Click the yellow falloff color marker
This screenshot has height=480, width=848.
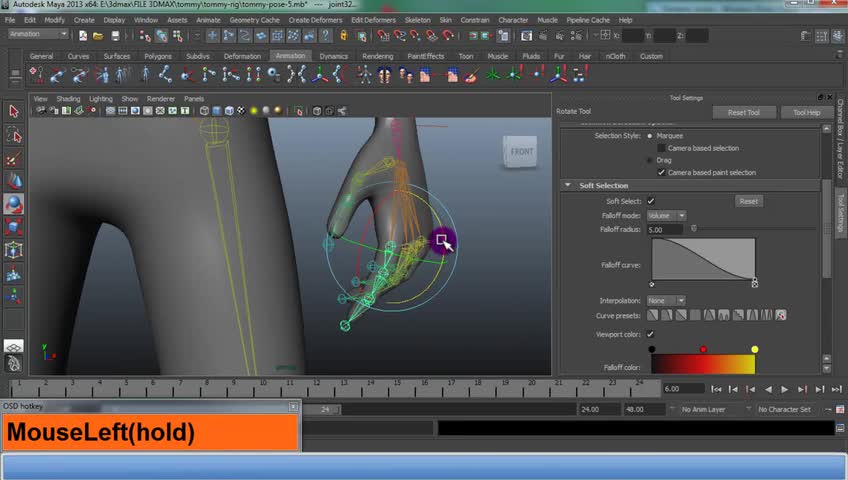tap(754, 349)
